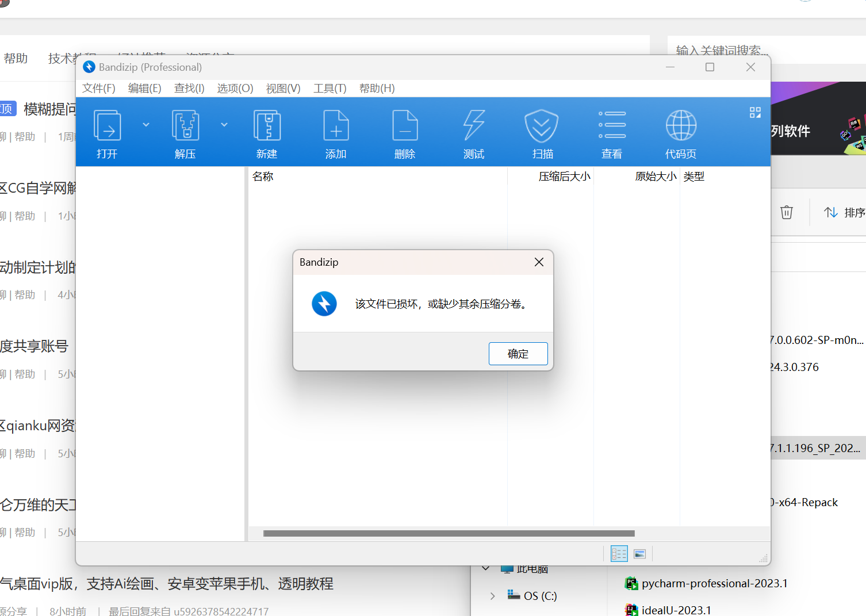Collapse the 此电脑 tree node
This screenshot has height=616, width=866.
(x=486, y=568)
